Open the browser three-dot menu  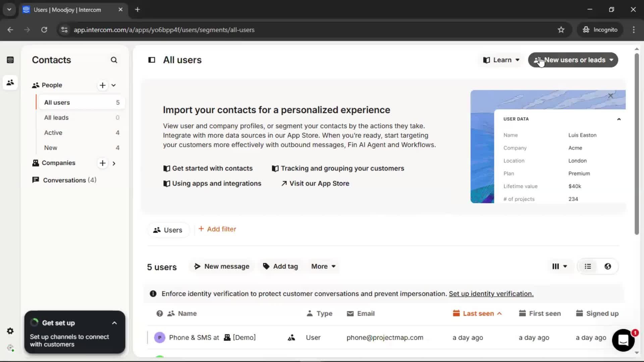(x=634, y=30)
